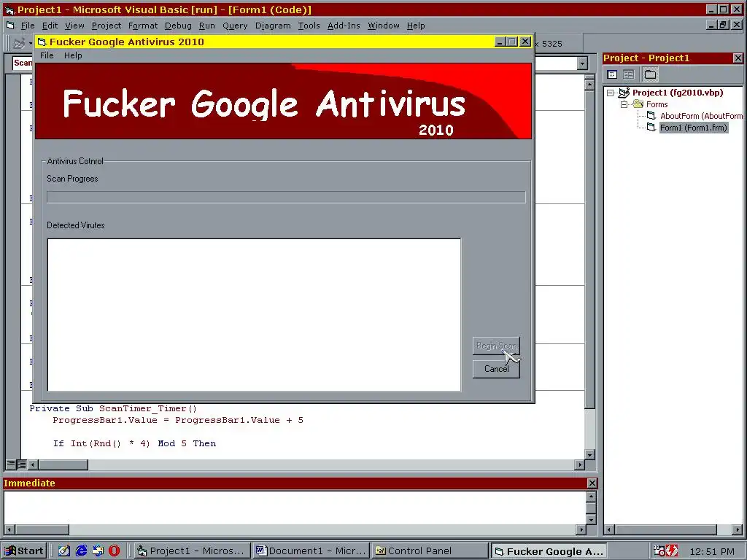Screen dimensions: 747x560
Task: Open the Format menu
Action: coord(142,26)
